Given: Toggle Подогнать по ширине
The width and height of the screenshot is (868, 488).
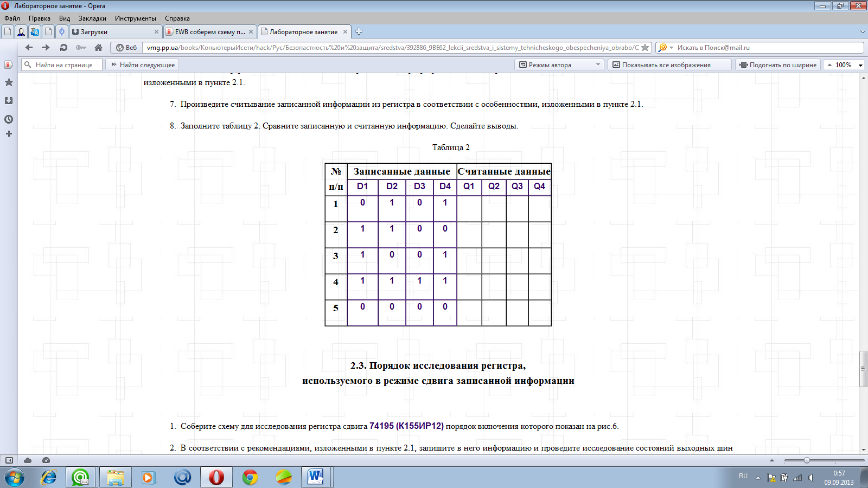Looking at the screenshot, I should (x=778, y=65).
